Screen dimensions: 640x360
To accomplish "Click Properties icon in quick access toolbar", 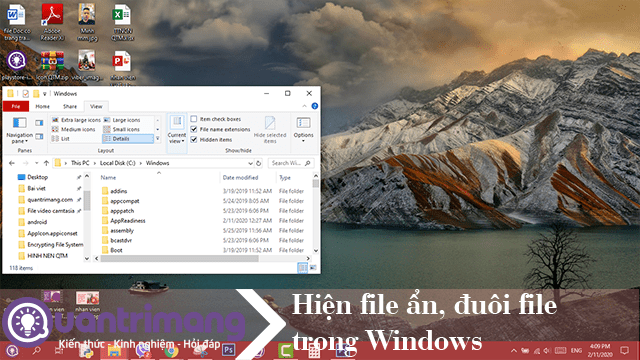I will 25,93.
